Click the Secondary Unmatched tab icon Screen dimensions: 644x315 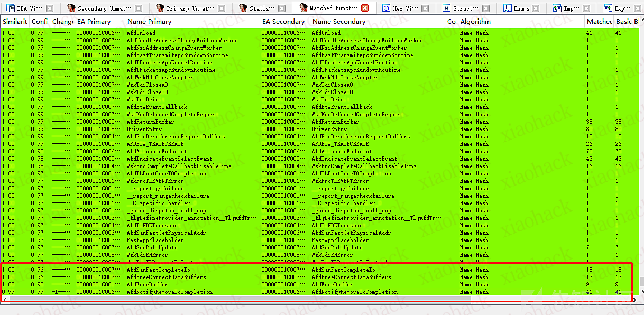pyautogui.click(x=71, y=8)
